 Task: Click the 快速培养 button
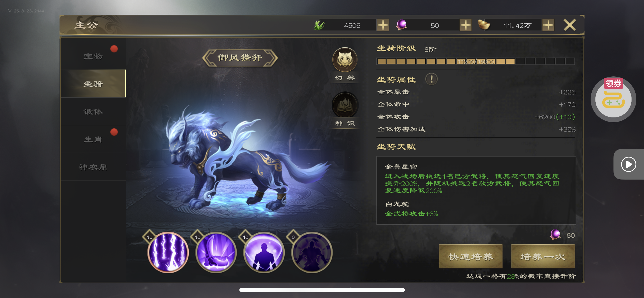click(x=471, y=256)
